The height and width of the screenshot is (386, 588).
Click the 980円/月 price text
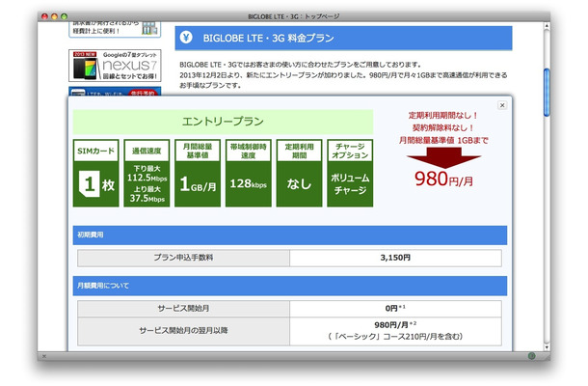(443, 179)
